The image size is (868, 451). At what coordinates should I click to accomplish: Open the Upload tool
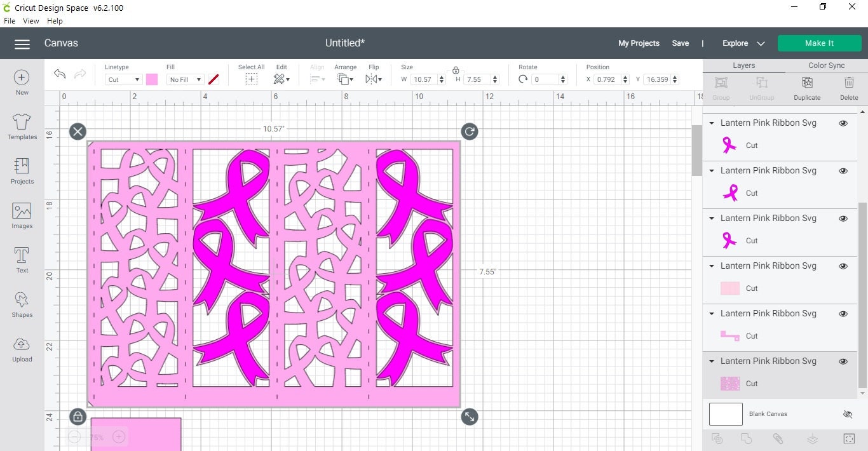[22, 348]
